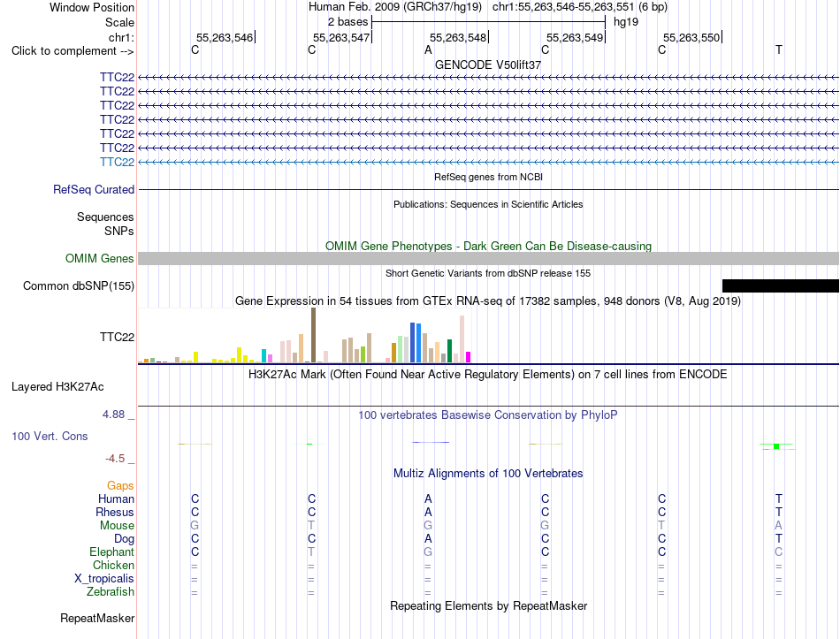Click the Elephant species label
The height and width of the screenshot is (639, 840).
click(111, 552)
